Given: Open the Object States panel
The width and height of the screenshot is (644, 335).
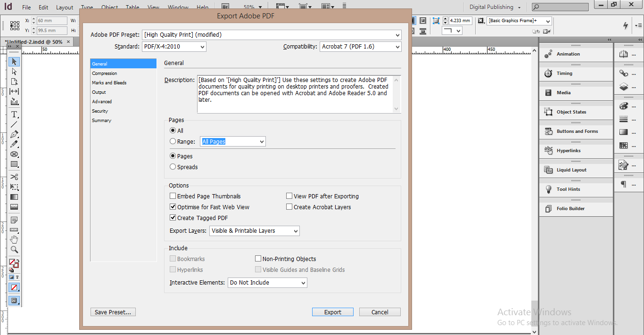Looking at the screenshot, I should point(576,112).
